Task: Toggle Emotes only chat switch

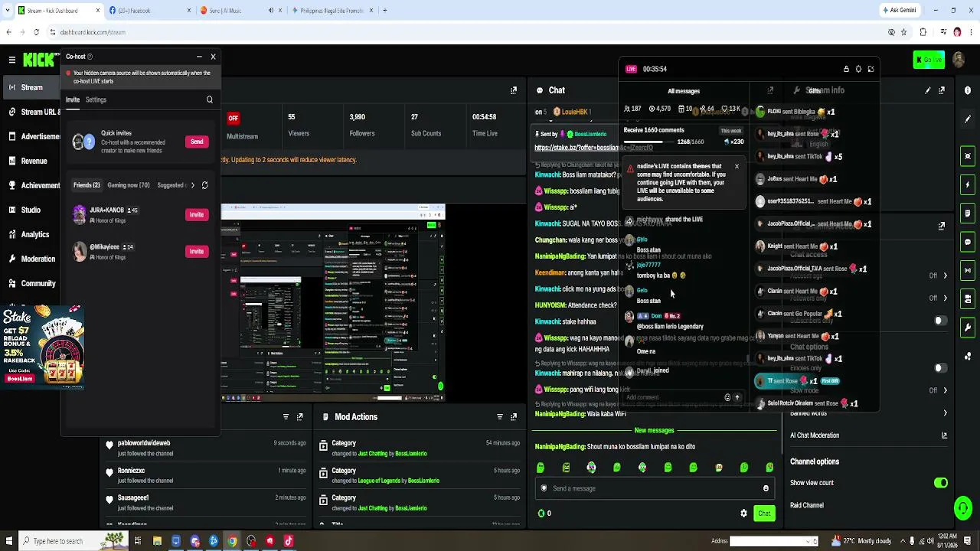Action: tap(941, 368)
